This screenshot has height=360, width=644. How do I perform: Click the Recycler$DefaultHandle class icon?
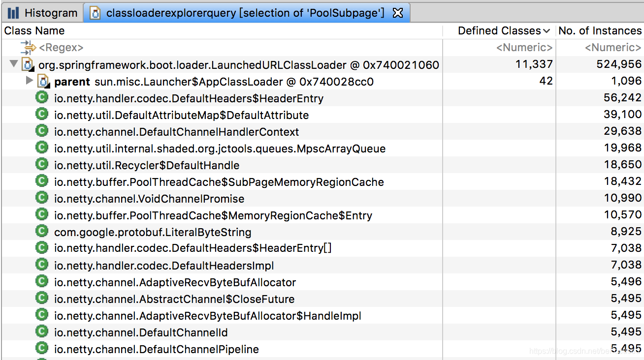tap(42, 164)
